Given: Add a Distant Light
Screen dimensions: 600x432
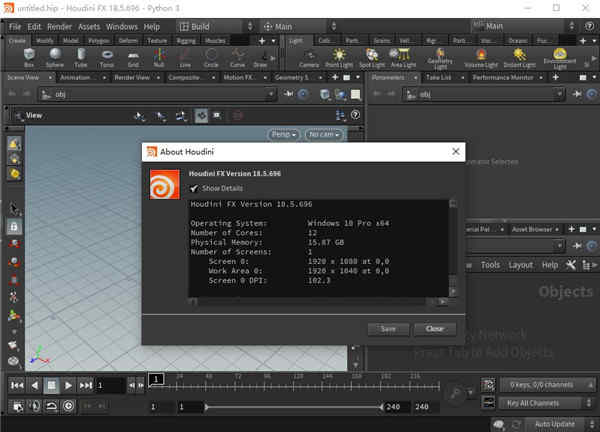Looking at the screenshot, I should tap(520, 58).
